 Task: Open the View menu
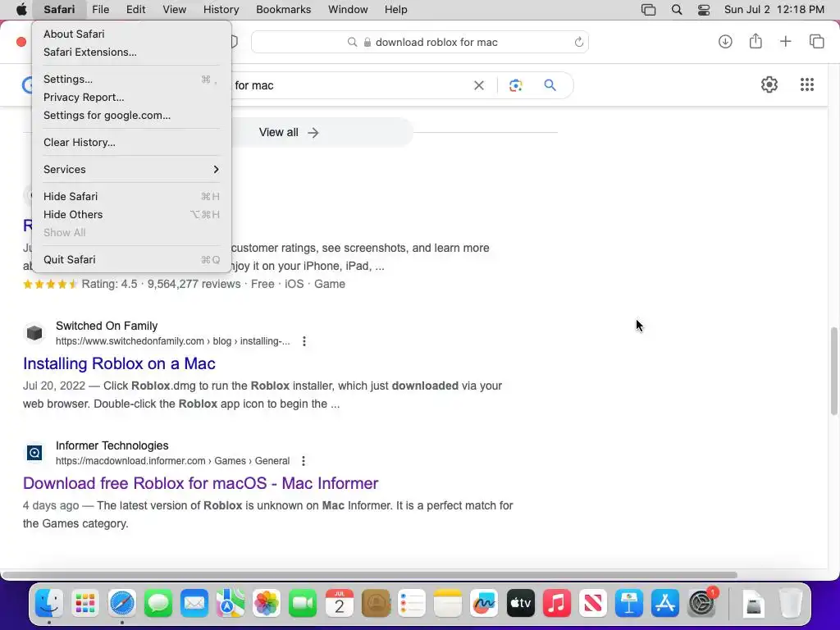click(174, 10)
